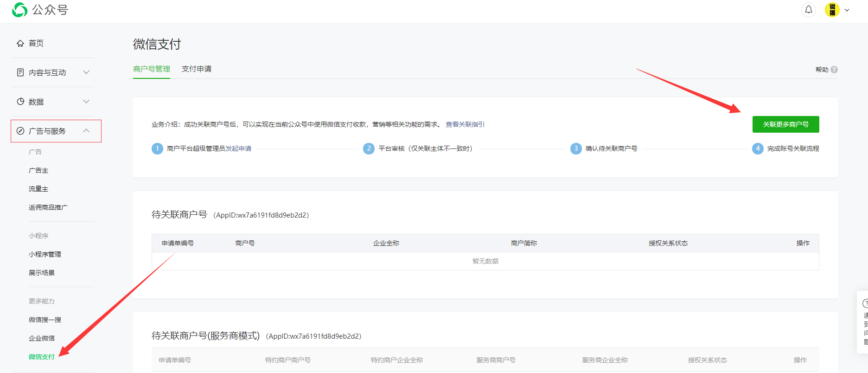Open 返佣商品推广 in sidebar

[48, 207]
